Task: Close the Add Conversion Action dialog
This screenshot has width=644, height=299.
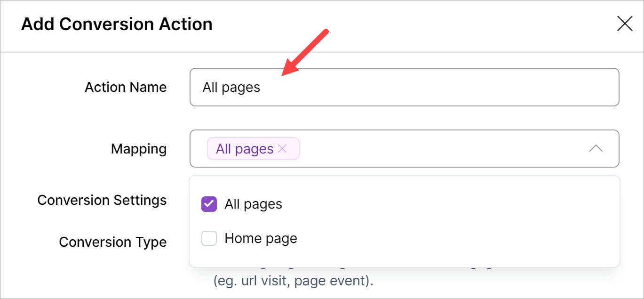Action: click(624, 24)
